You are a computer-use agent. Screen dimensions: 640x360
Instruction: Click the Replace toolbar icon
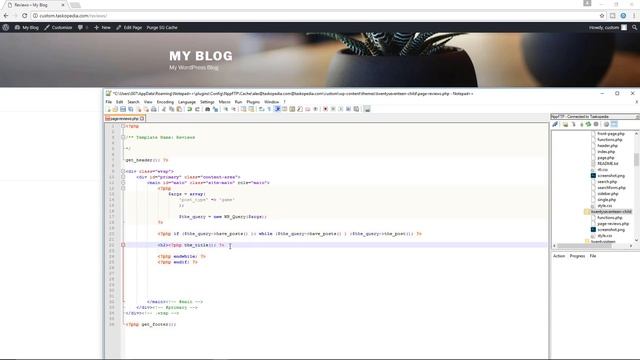[x=215, y=109]
